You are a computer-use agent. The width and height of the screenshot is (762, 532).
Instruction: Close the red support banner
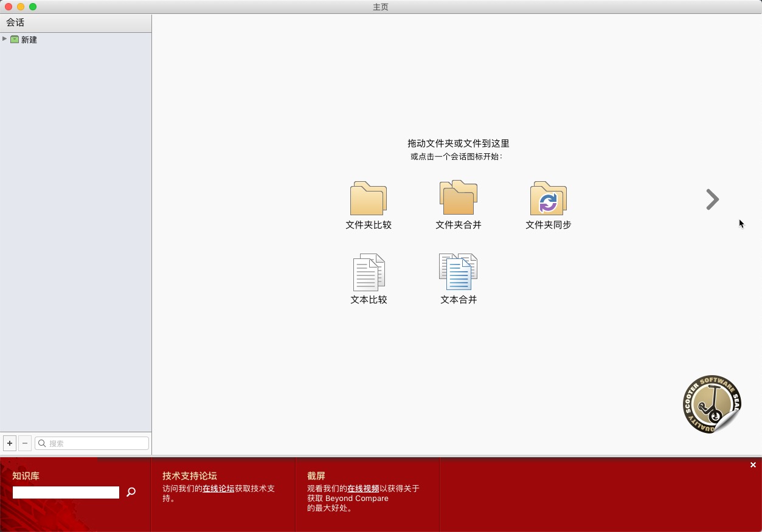pos(753,465)
